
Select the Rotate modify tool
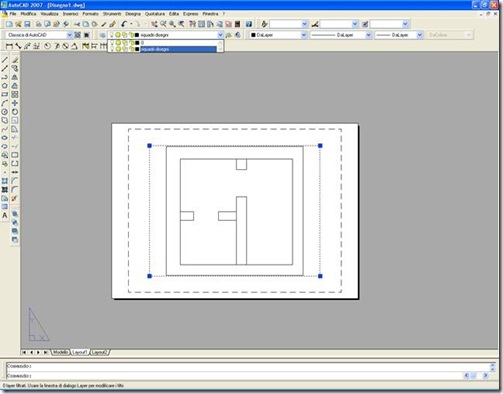(x=15, y=112)
